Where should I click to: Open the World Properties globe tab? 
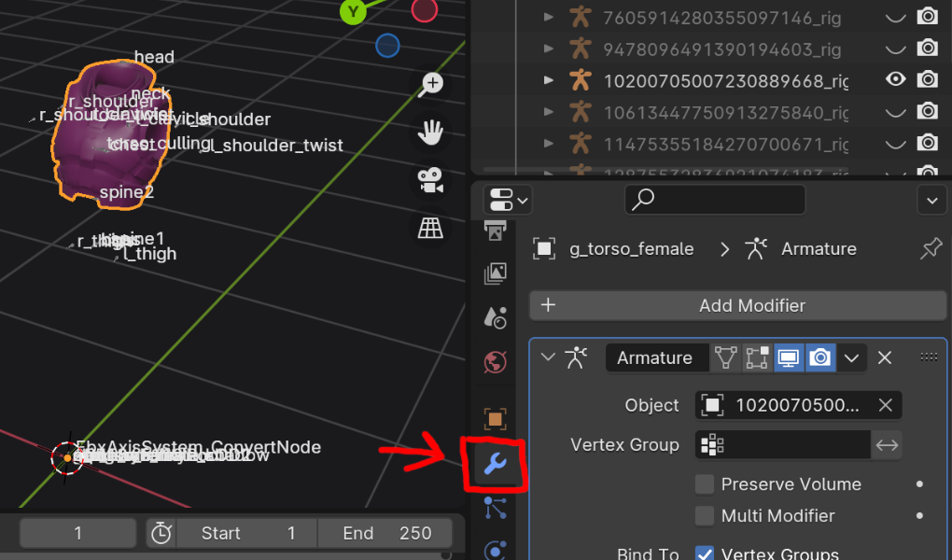pyautogui.click(x=495, y=362)
